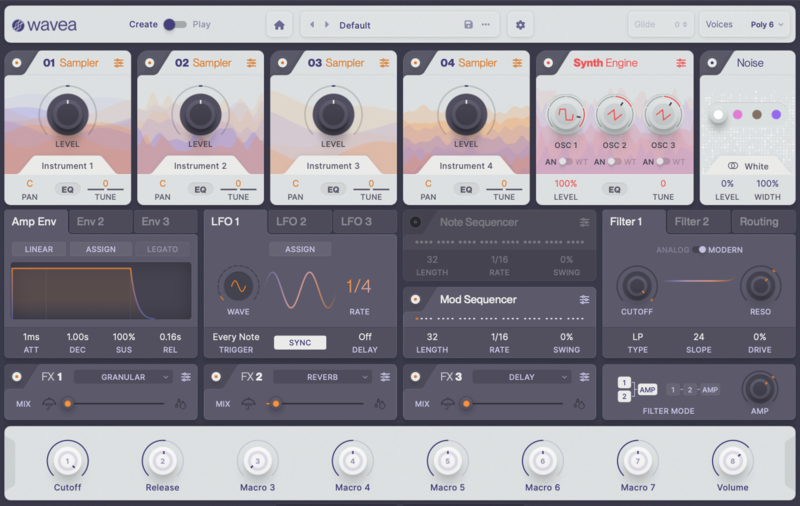Screen dimensions: 800x506
Task: Click the home icon in top bar
Action: coord(280,24)
